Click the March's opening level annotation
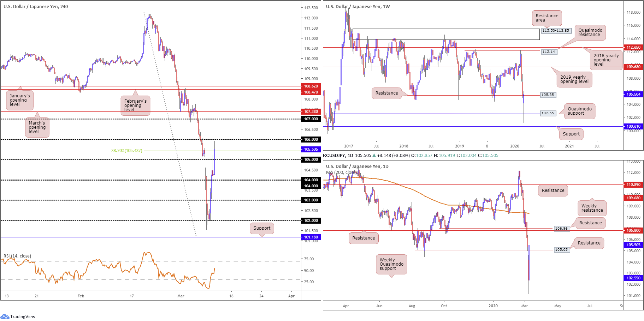This screenshot has width=644, height=321. click(37, 127)
